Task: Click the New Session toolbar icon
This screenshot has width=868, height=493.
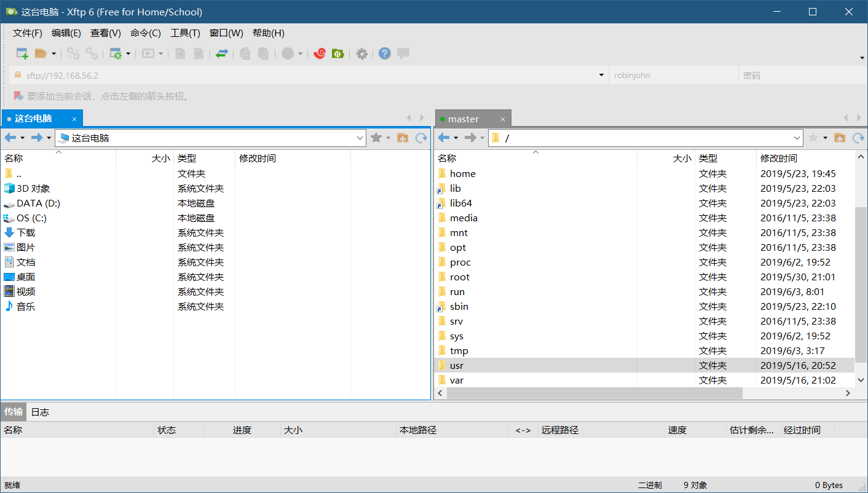Action: [22, 53]
